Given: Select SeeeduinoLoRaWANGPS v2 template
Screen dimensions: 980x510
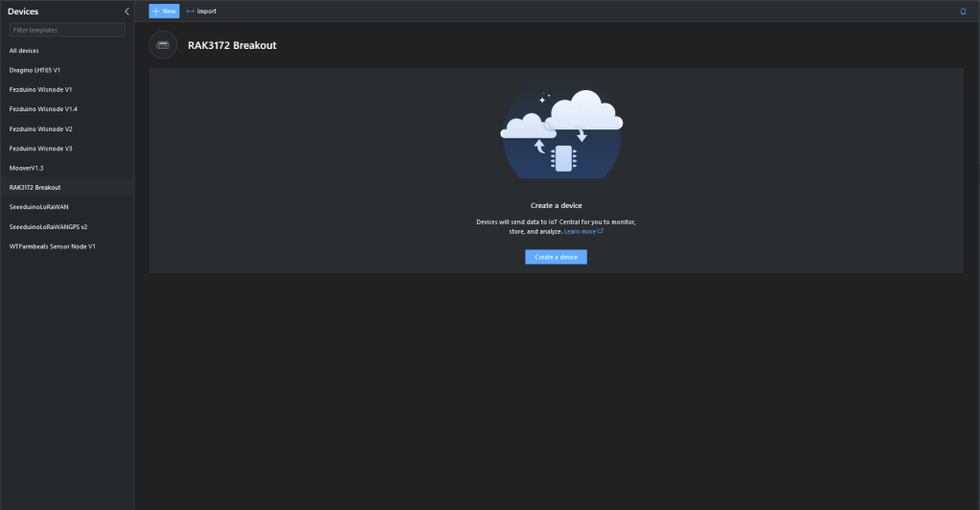Looking at the screenshot, I should pos(48,227).
